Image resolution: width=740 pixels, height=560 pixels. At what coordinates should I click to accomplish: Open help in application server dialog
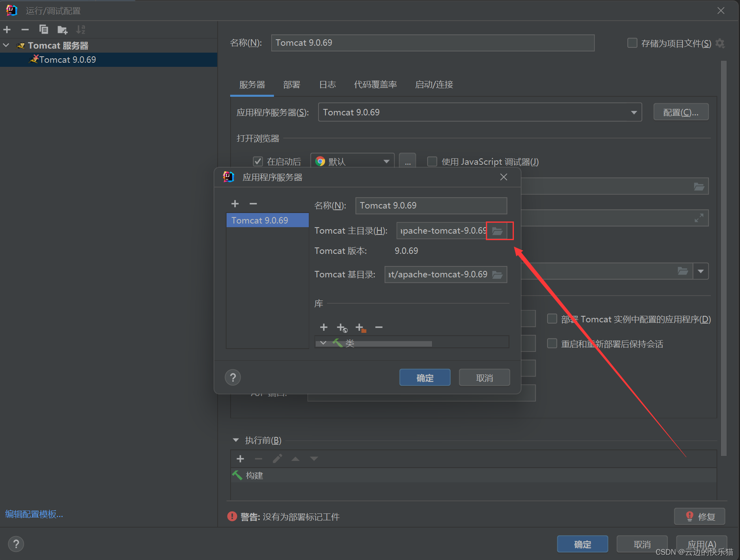tap(233, 377)
